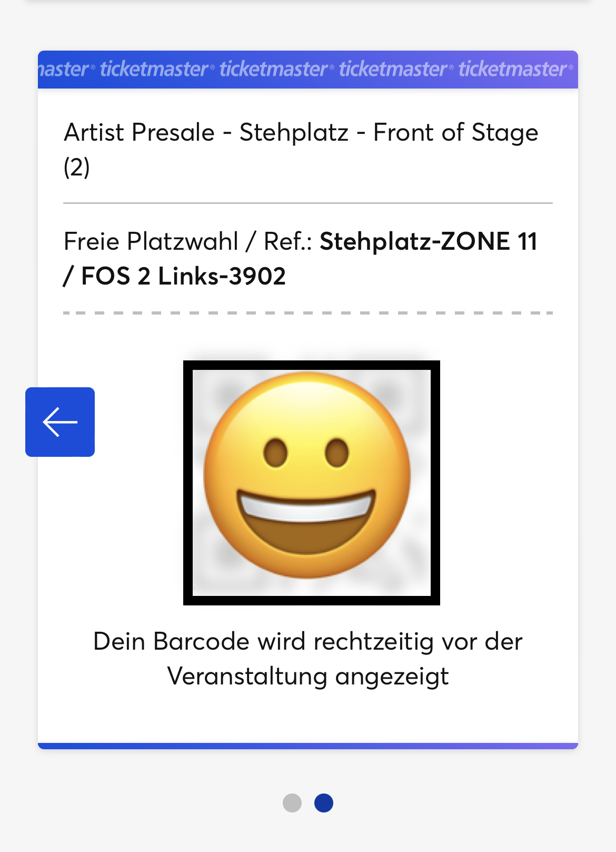Select the grey first page indicator dot
This screenshot has height=852, width=616.
click(292, 803)
